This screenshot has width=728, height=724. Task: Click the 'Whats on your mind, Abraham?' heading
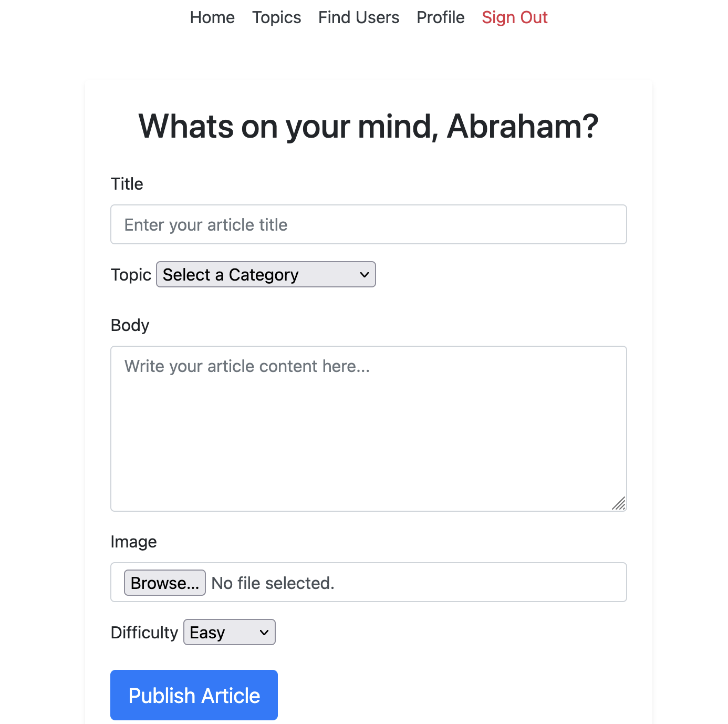tap(368, 127)
